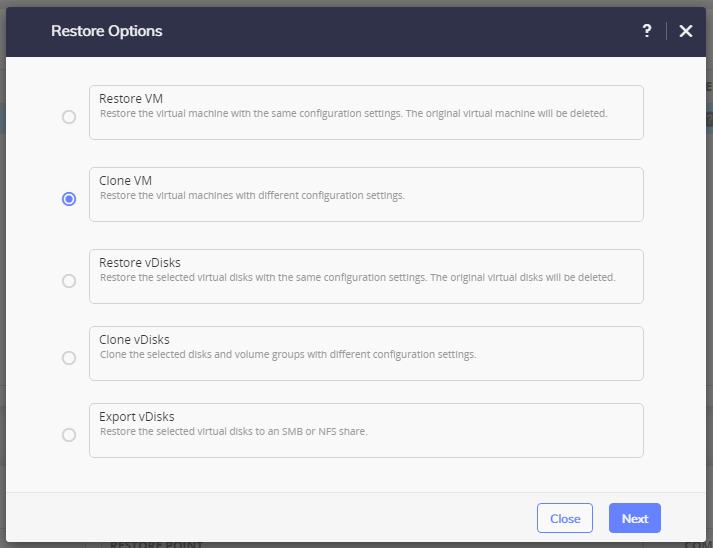The height and width of the screenshot is (548, 713).
Task: Click text 'The original virtual machine will be deleted.'
Action: (507, 113)
